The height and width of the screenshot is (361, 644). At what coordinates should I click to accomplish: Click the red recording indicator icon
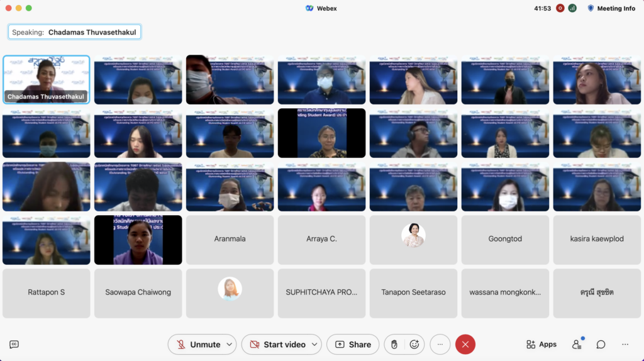[x=560, y=8]
